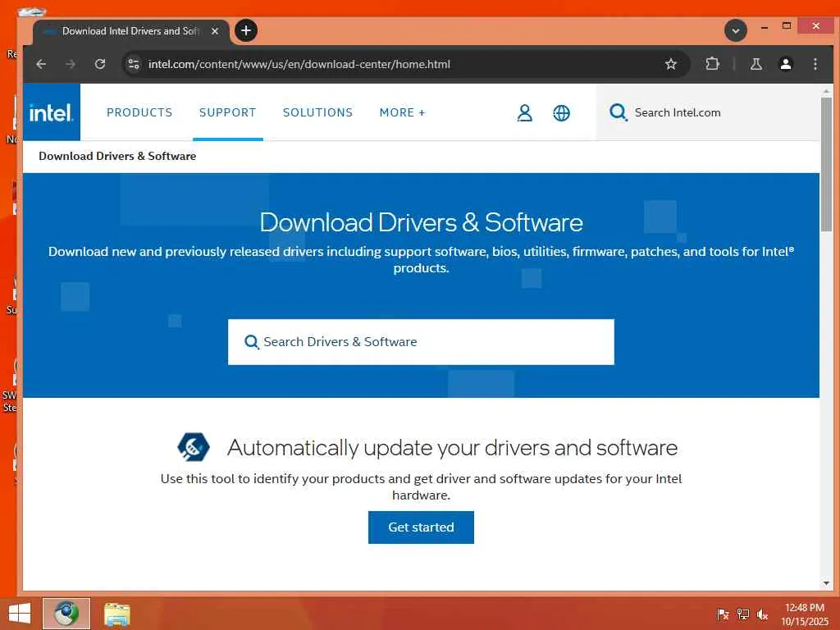Screen dimensions: 840x630
Task: Bookmark this page with star icon
Action: (x=671, y=64)
